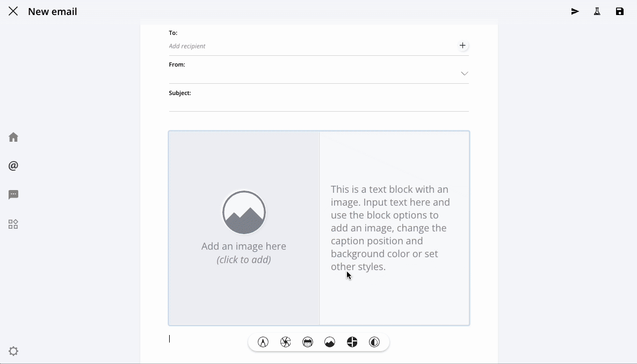Click the image placeholder to add an image
This screenshot has height=364, width=637.
pos(244,213)
